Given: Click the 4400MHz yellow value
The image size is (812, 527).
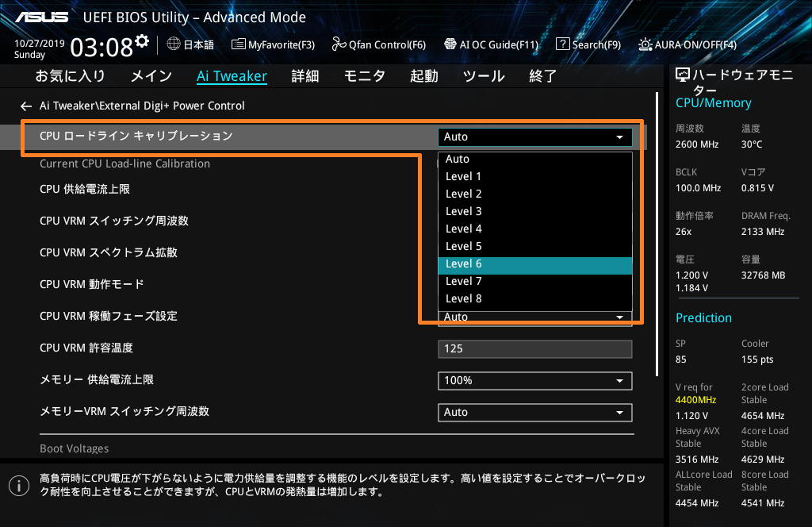Looking at the screenshot, I should (x=695, y=400).
